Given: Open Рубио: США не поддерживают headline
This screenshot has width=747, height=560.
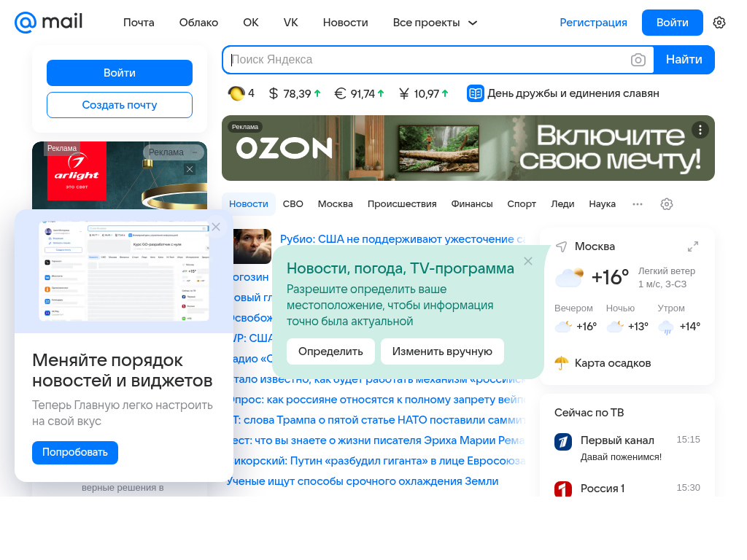Looking at the screenshot, I should coord(403,239).
